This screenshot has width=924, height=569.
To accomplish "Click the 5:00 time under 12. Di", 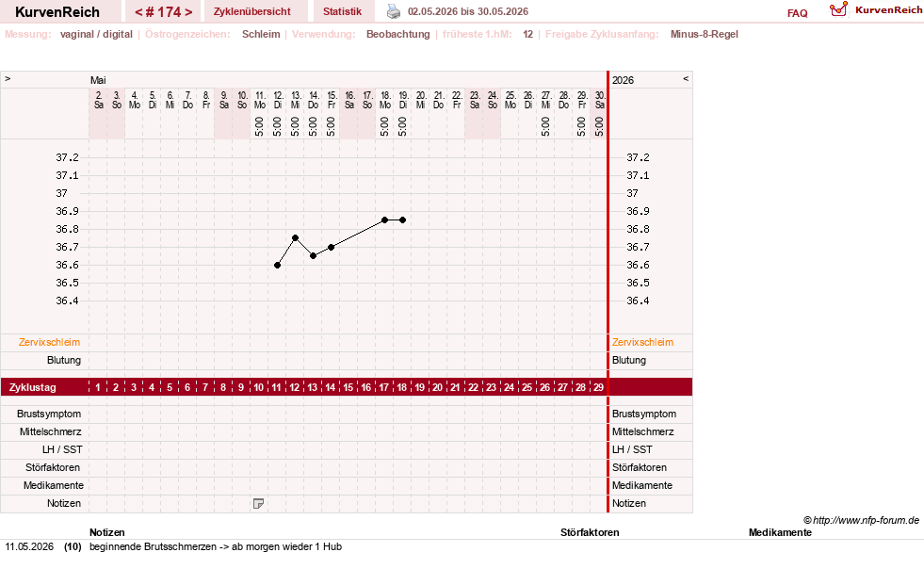I will 277,126.
